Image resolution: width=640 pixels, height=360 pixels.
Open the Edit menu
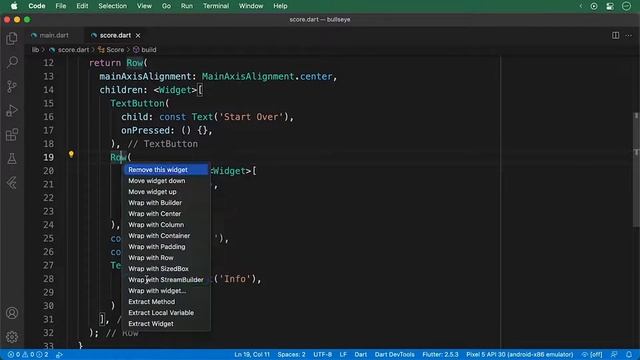click(82, 6)
